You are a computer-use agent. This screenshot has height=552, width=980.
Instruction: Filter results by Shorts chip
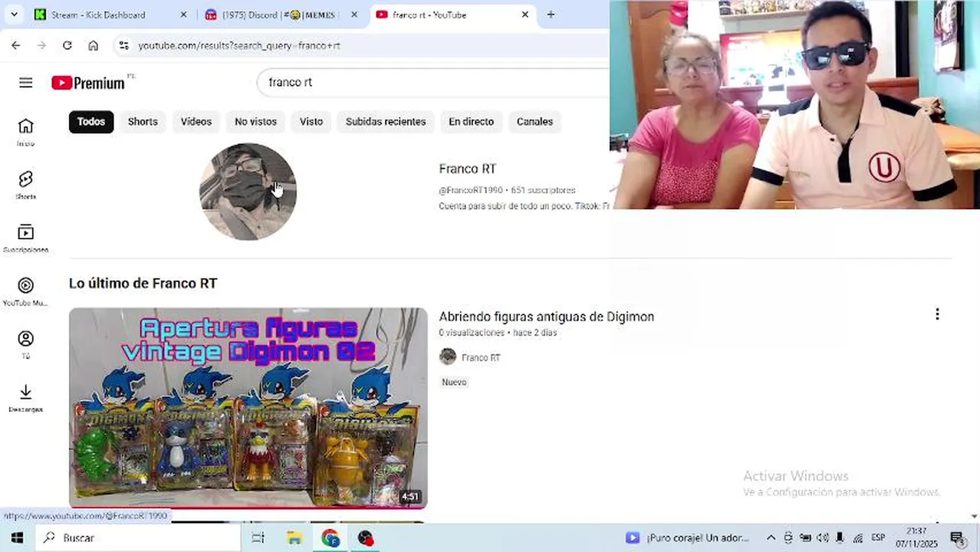click(x=143, y=122)
